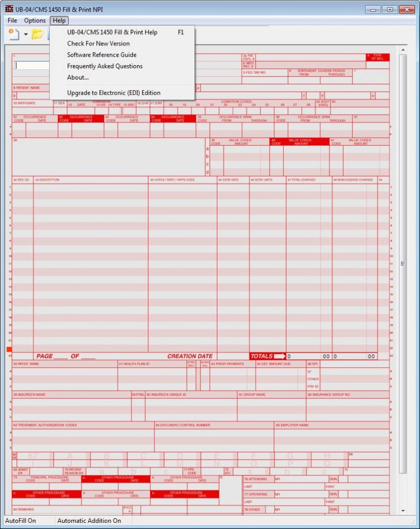The width and height of the screenshot is (420, 529).
Task: Click Payer Name line A field
Action: [65, 371]
